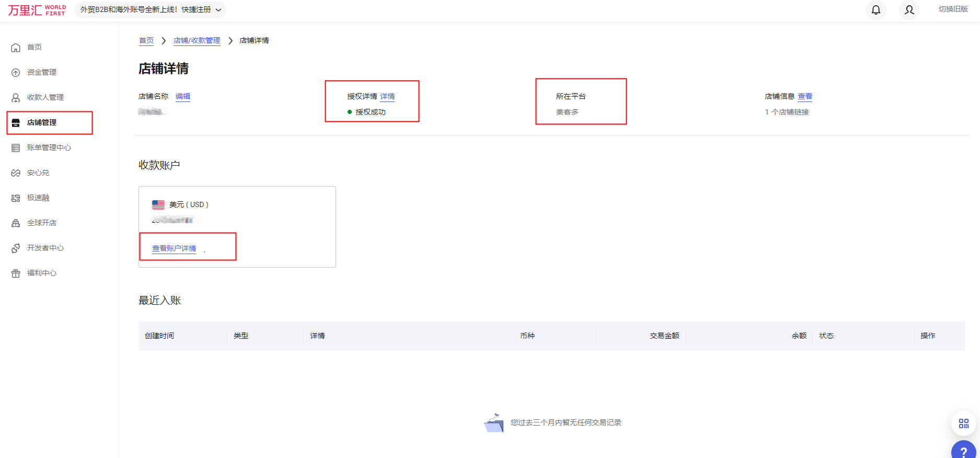
Task: Click the 资金管理 sidebar icon
Action: pyautogui.click(x=16, y=73)
